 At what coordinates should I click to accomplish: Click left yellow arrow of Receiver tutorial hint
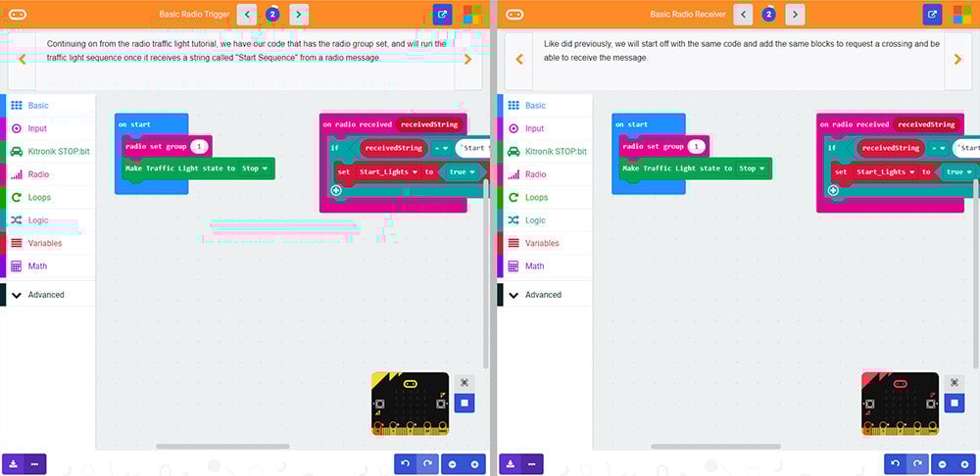518,60
